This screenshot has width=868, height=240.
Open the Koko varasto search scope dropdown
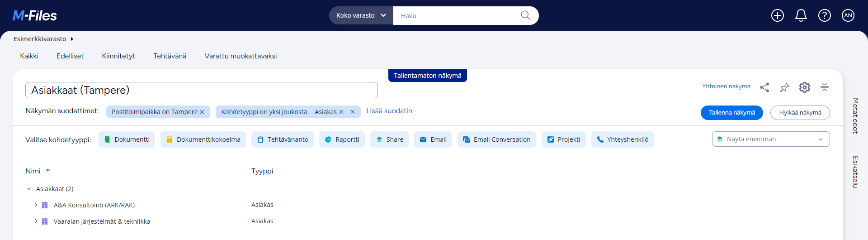(x=361, y=15)
